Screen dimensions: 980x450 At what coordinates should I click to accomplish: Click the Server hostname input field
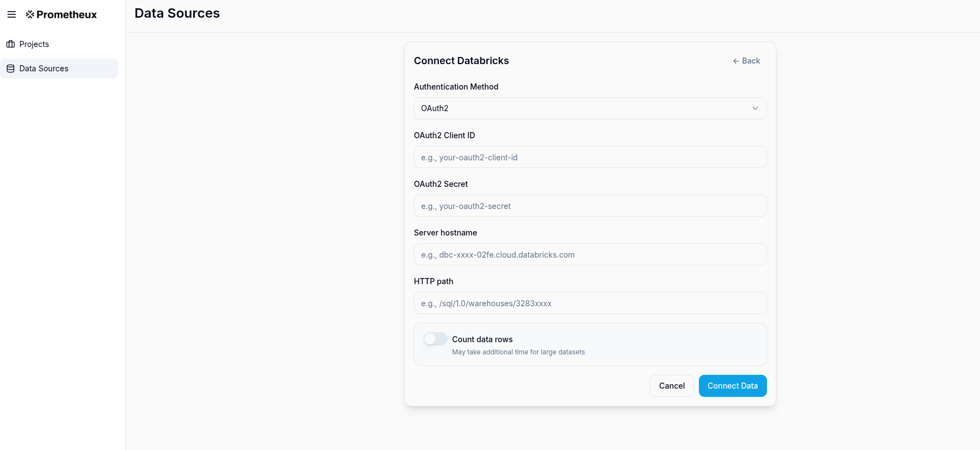[x=590, y=254]
